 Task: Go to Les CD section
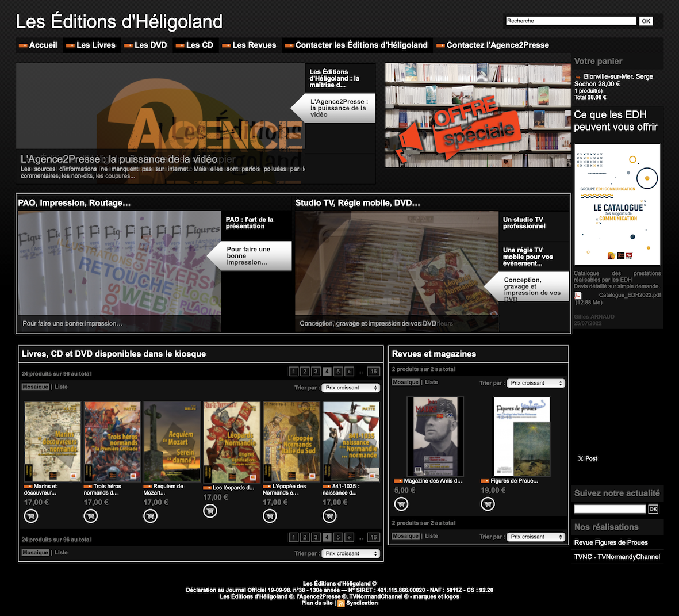(x=194, y=45)
